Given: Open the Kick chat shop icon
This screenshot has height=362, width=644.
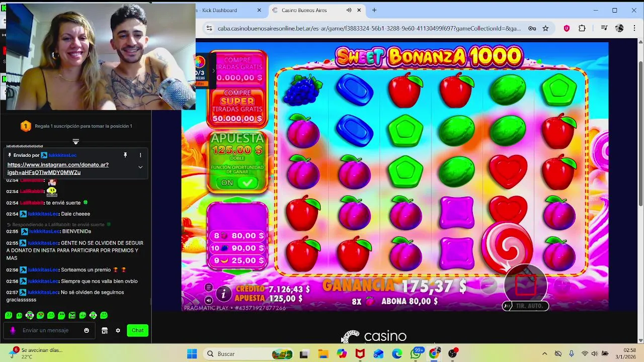Looking at the screenshot, I should click(x=105, y=330).
